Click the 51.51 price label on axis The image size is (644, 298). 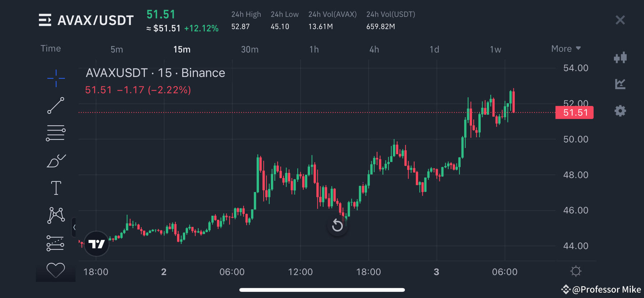[x=574, y=112]
